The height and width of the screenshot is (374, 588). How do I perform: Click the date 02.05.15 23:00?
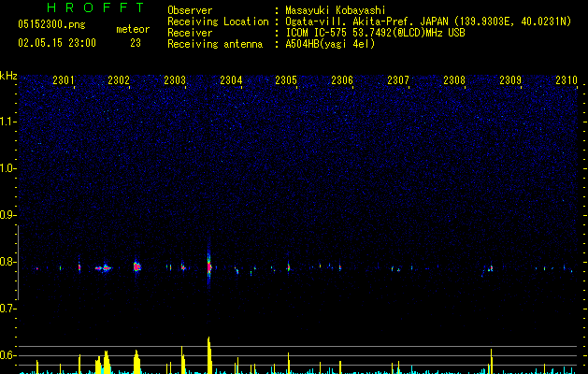pos(57,43)
